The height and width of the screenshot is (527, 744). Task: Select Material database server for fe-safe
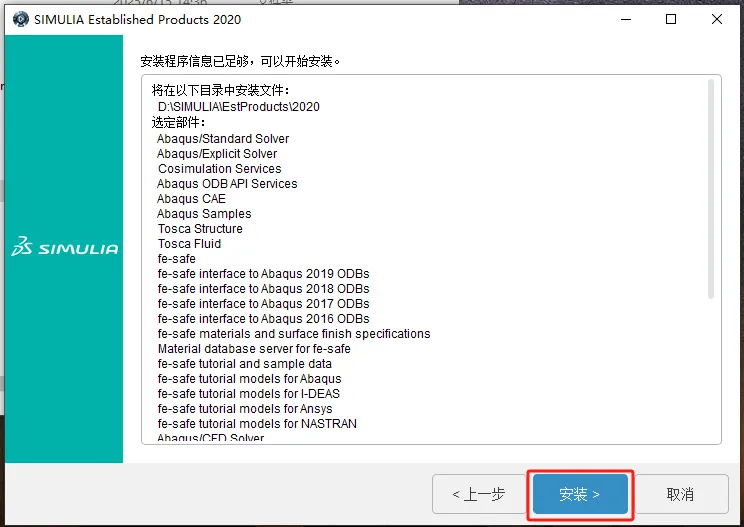tap(254, 349)
